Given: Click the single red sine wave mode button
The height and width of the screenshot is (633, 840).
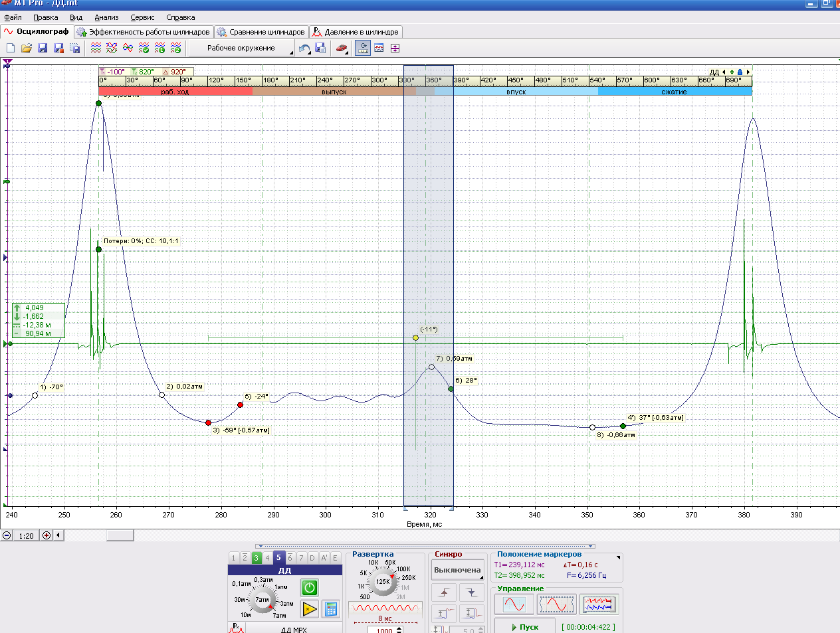Looking at the screenshot, I should 514,604.
